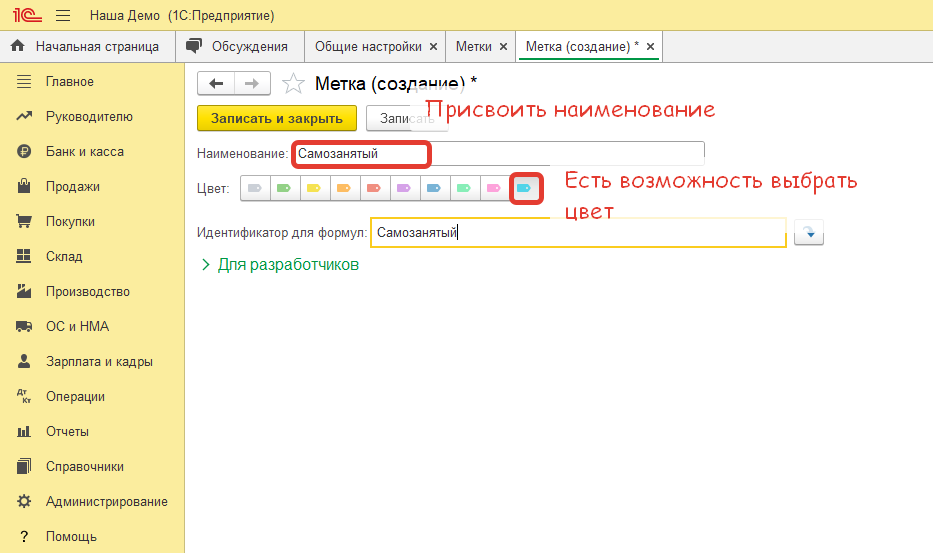Image resolution: width=933 pixels, height=553 pixels.
Task: Click the 1C main menu hamburger icon
Action: (62, 16)
